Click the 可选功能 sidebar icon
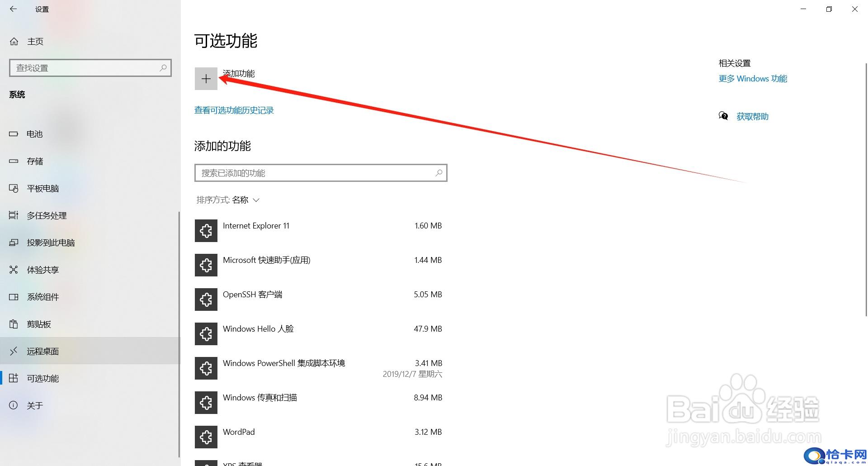 (x=14, y=378)
